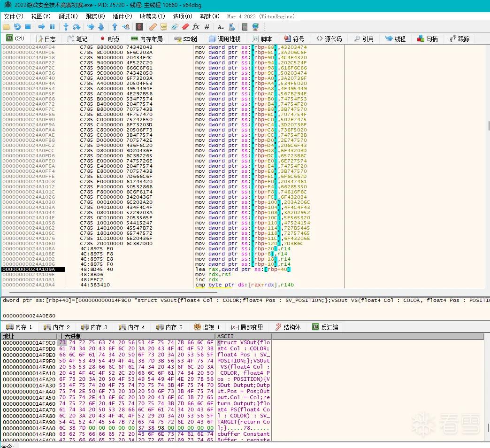The width and height of the screenshot is (490, 448).
Task: Click the hash labels icon
Action: (207, 27)
